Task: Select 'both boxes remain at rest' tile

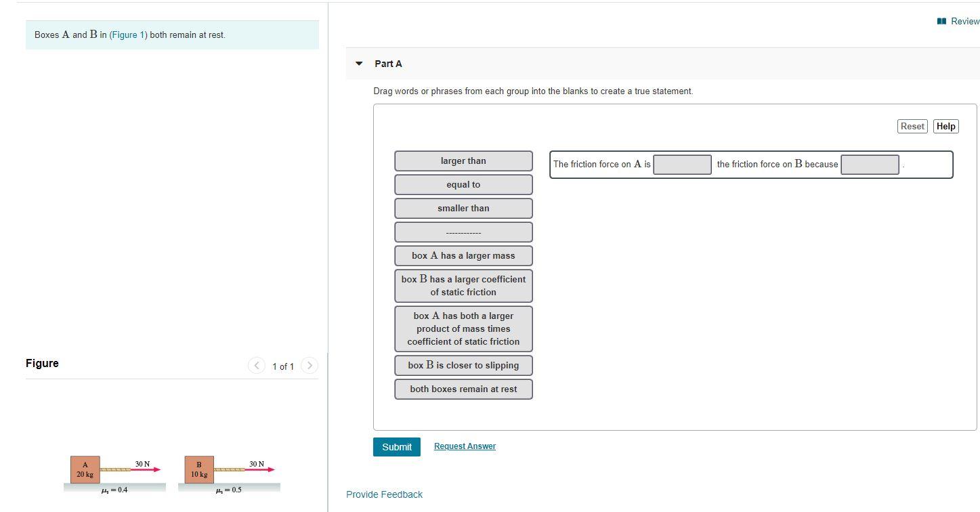Action: click(x=463, y=389)
